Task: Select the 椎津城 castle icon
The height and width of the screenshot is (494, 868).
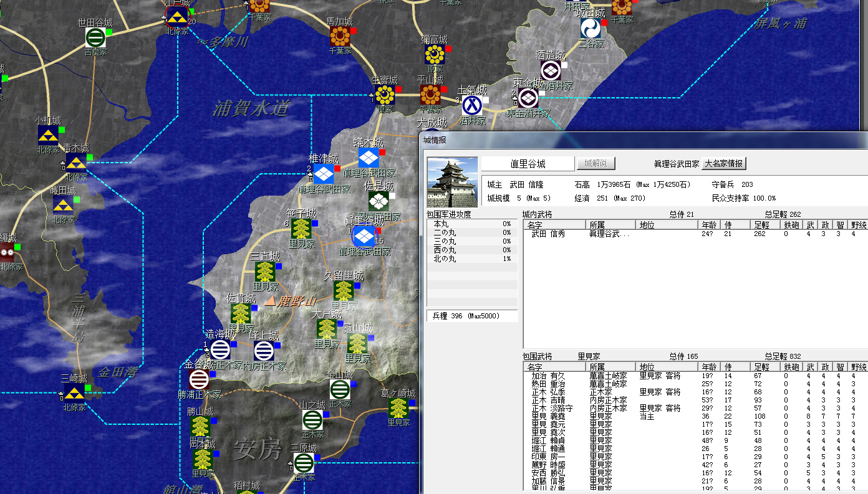Action: tap(323, 174)
